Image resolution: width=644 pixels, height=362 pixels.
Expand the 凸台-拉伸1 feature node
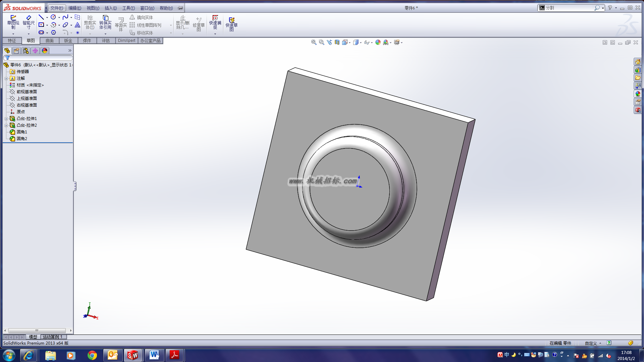click(6, 119)
